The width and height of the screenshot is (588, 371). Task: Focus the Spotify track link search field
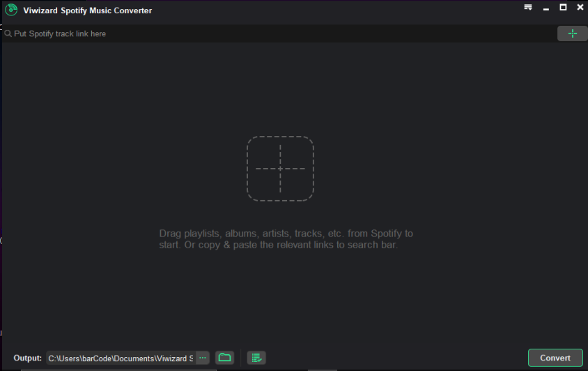coord(279,33)
